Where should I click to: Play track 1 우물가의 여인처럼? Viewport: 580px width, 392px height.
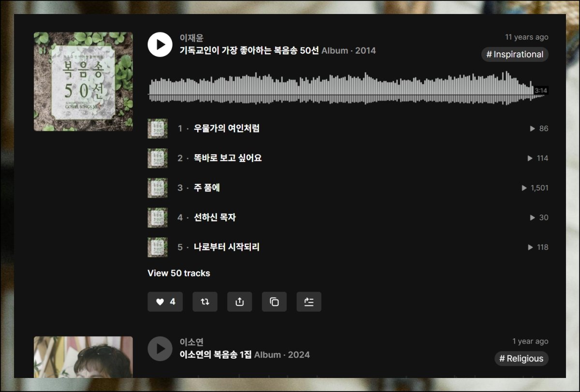[227, 129]
